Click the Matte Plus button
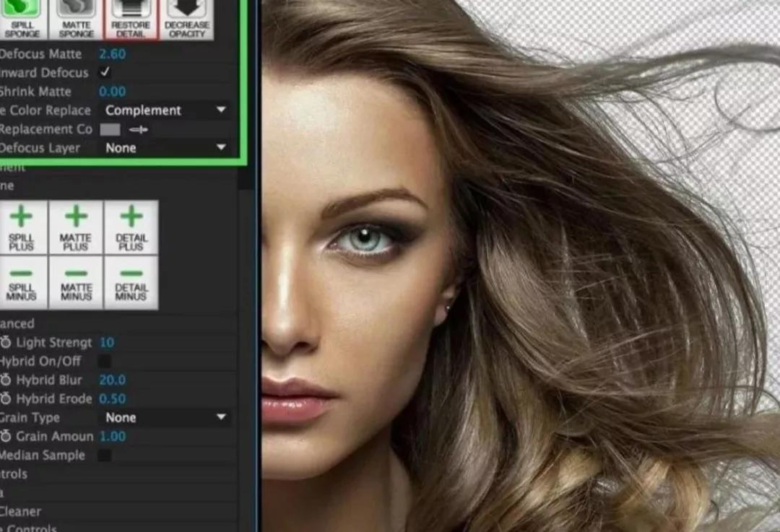The image size is (780, 532). tap(76, 227)
